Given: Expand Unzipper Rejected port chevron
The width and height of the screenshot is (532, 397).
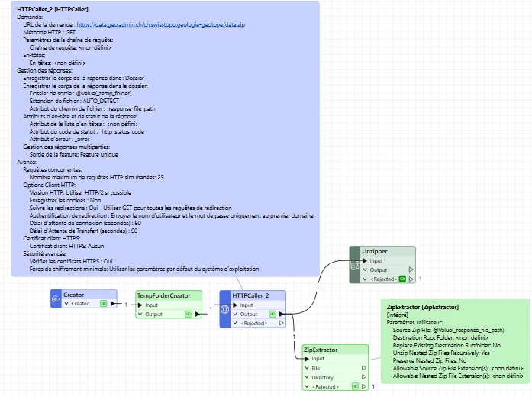Looking at the screenshot, I should [365, 279].
